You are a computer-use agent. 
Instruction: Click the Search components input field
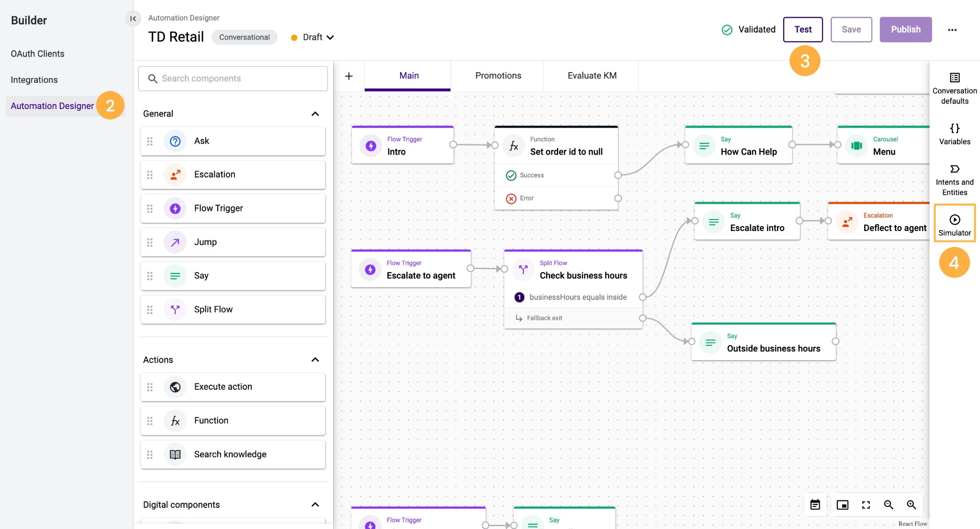233,78
